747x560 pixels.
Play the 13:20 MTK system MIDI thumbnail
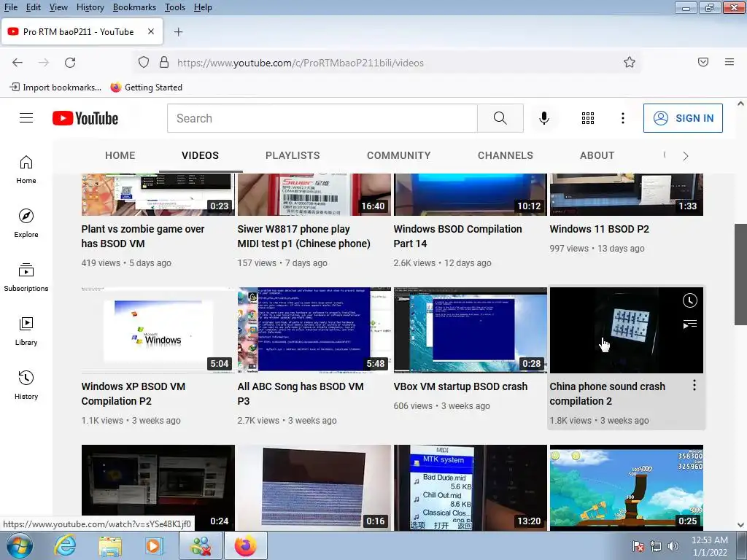tap(471, 488)
